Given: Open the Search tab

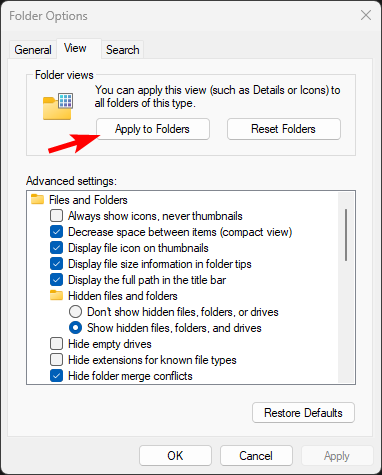Looking at the screenshot, I should coord(122,50).
